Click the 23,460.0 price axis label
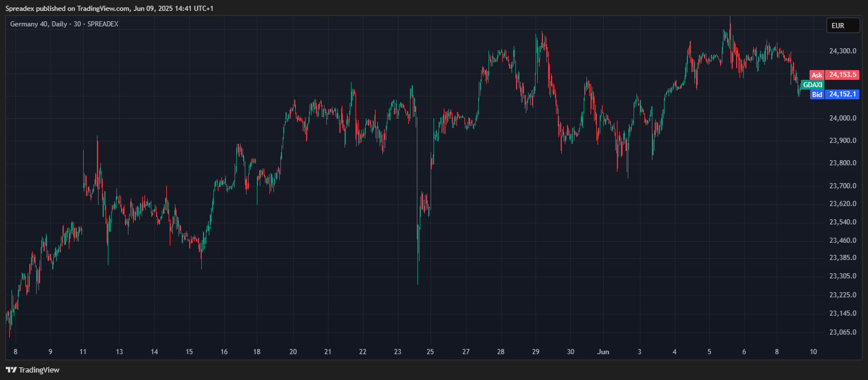 click(x=843, y=241)
